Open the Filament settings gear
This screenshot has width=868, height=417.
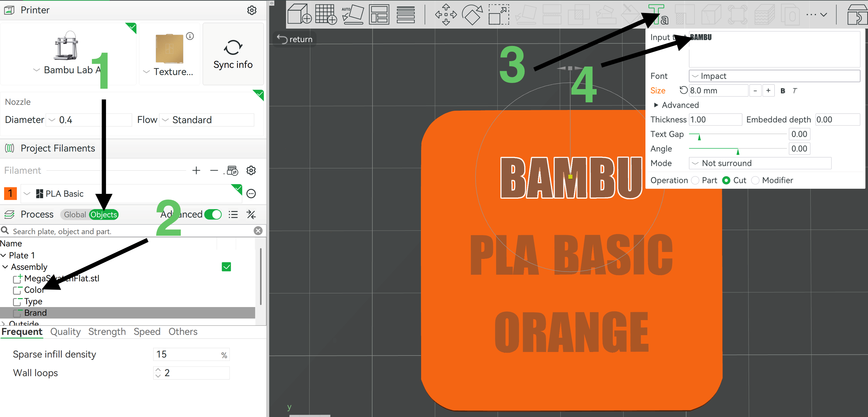tap(251, 170)
